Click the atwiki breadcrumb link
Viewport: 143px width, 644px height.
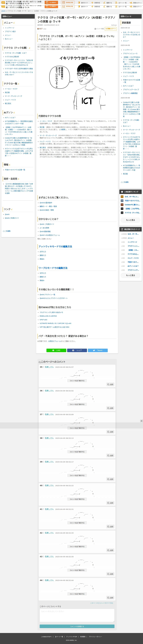3,11
